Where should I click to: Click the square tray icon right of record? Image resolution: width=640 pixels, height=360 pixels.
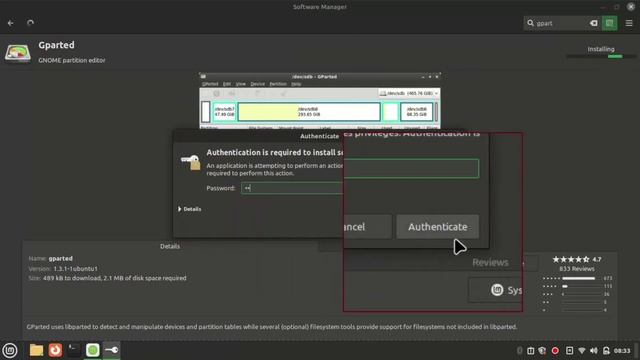pyautogui.click(x=569, y=351)
